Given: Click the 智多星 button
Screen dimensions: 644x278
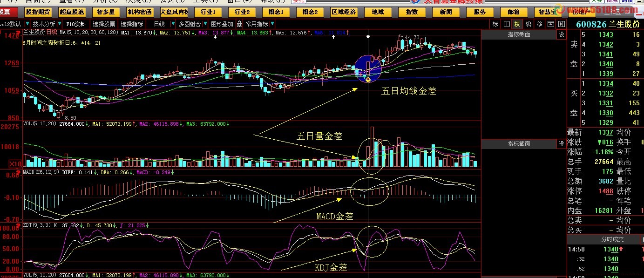Looking at the screenshot, I should pyautogui.click(x=106, y=12).
